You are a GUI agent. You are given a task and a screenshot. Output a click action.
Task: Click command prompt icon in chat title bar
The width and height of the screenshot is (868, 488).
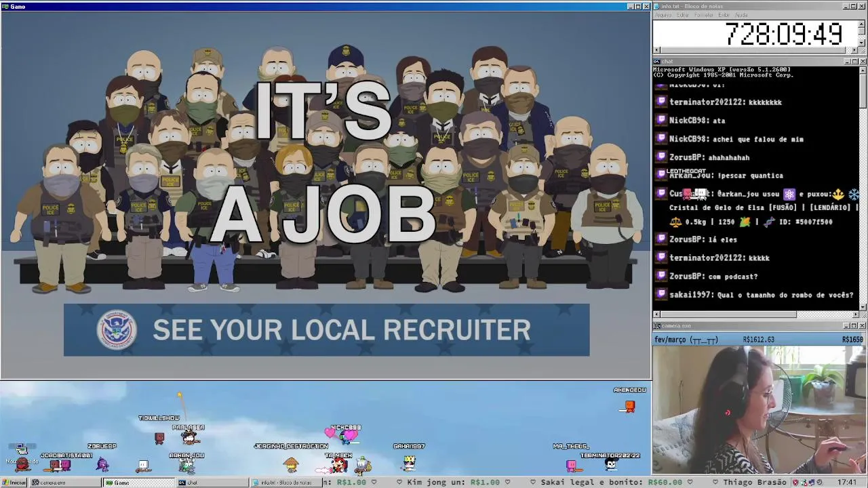657,62
